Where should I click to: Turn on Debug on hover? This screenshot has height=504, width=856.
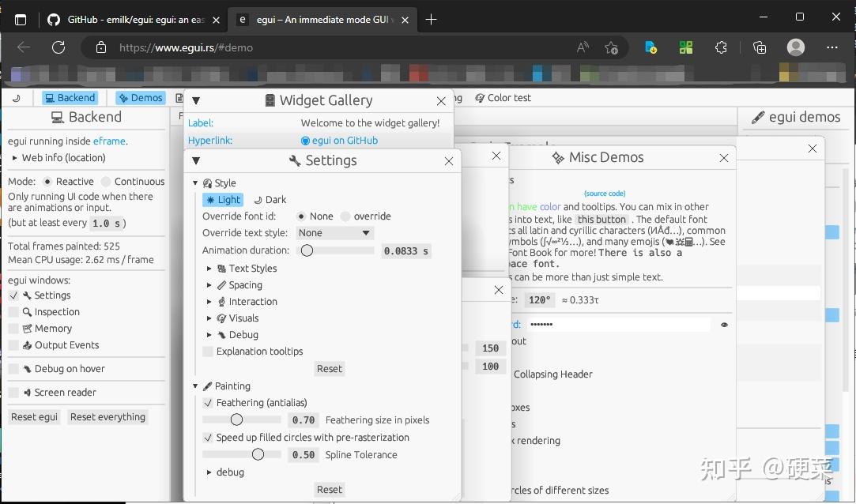point(13,369)
